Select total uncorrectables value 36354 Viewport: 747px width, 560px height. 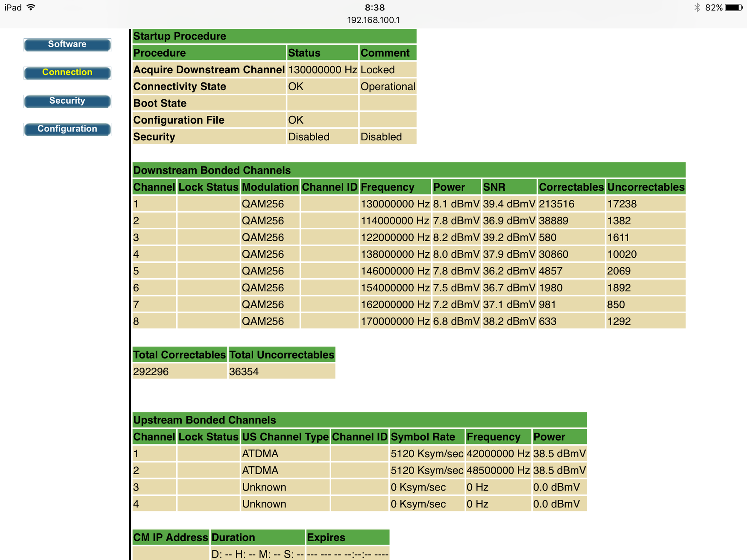click(282, 371)
